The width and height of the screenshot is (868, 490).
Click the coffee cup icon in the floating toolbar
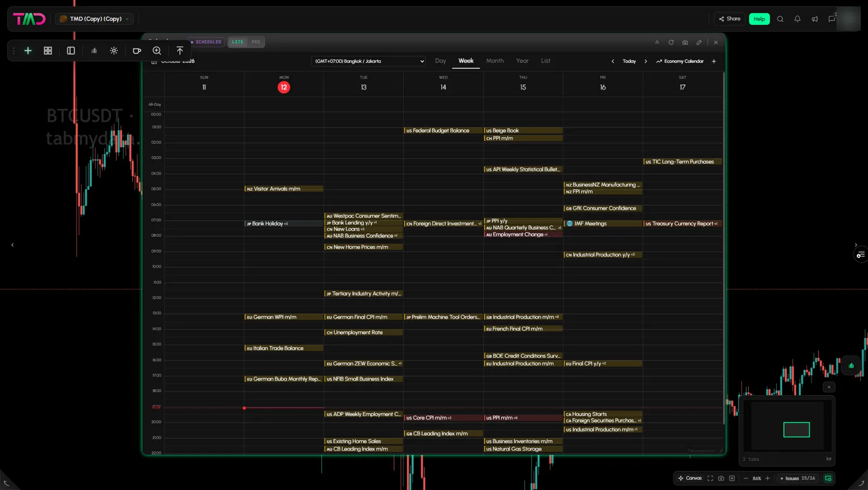[137, 50]
